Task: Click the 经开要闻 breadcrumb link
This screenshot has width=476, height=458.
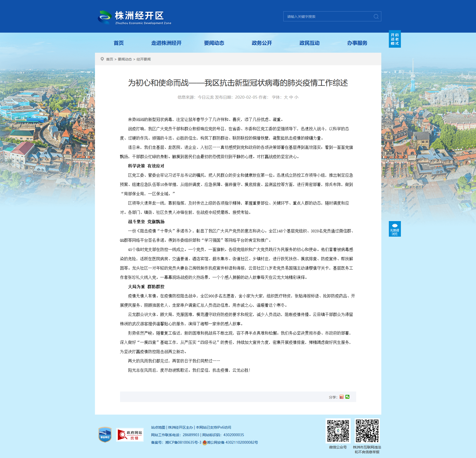Action: tap(143, 59)
